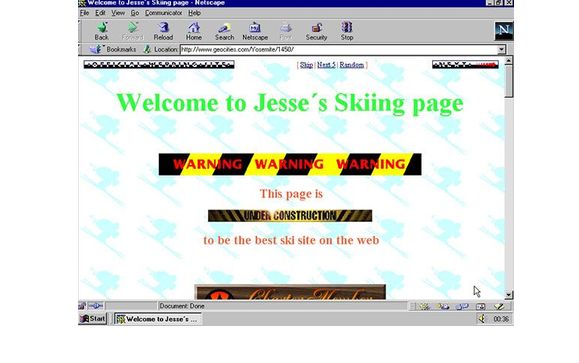Open the Address Book from the component bar
This screenshot has width=579, height=363.
pyautogui.click(x=480, y=306)
